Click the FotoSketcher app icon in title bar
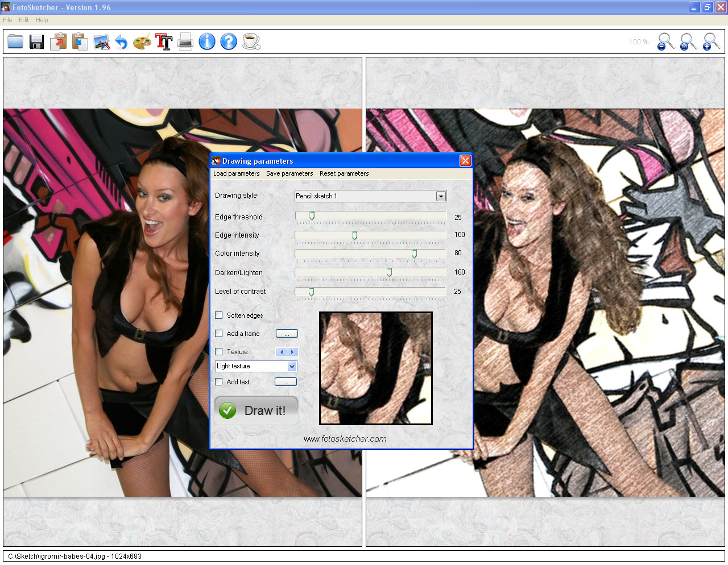The height and width of the screenshot is (565, 728). pyautogui.click(x=6, y=7)
